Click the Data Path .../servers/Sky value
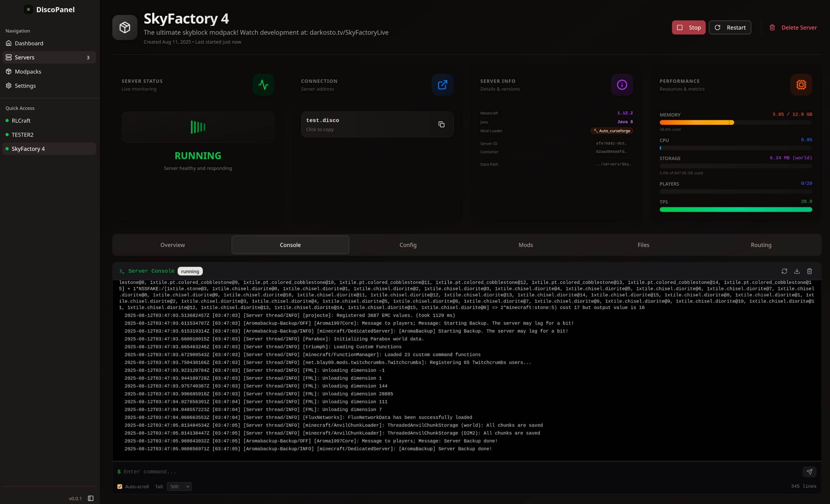 [x=612, y=164]
